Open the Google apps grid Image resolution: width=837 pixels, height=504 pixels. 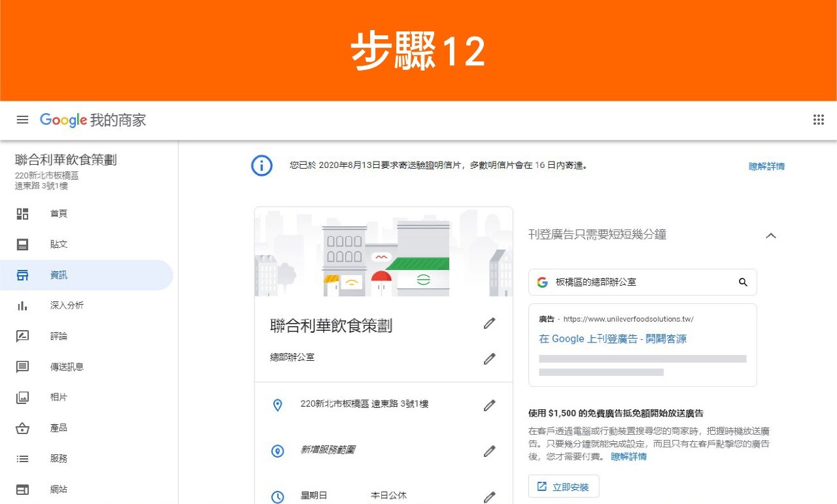(x=818, y=120)
